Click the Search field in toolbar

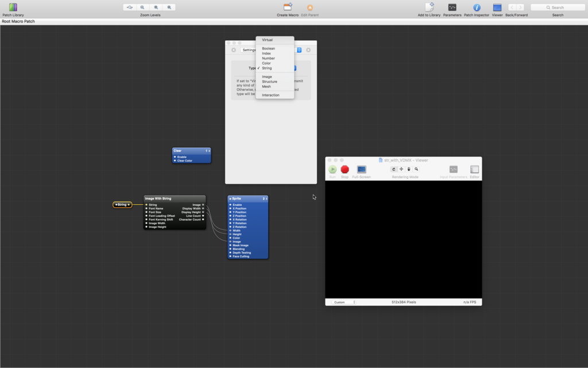pos(558,7)
